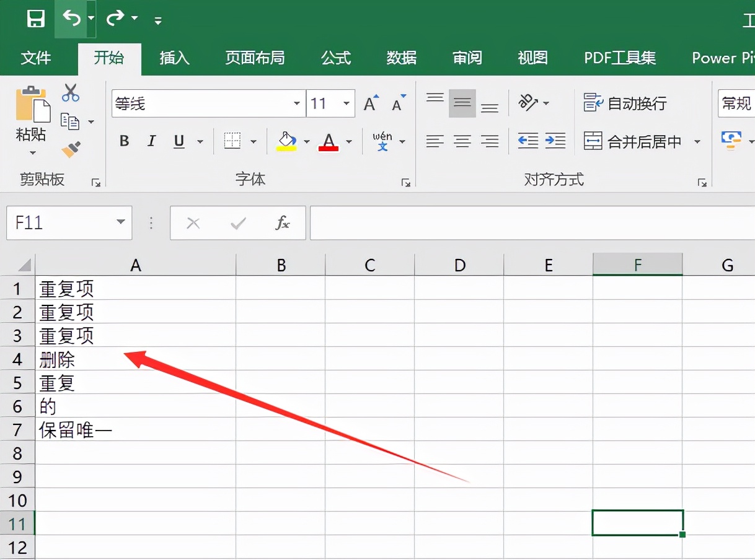
Task: Click the Insert Function fx icon
Action: pyautogui.click(x=282, y=223)
